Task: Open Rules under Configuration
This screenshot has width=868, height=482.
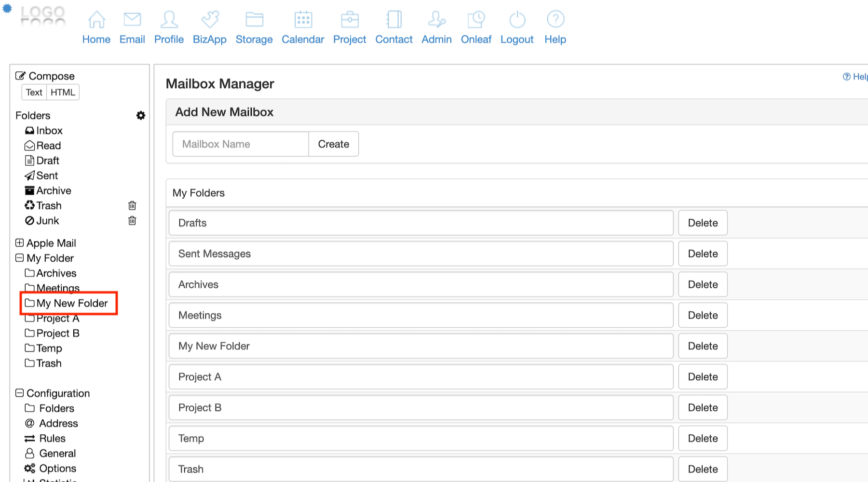Action: tap(52, 438)
